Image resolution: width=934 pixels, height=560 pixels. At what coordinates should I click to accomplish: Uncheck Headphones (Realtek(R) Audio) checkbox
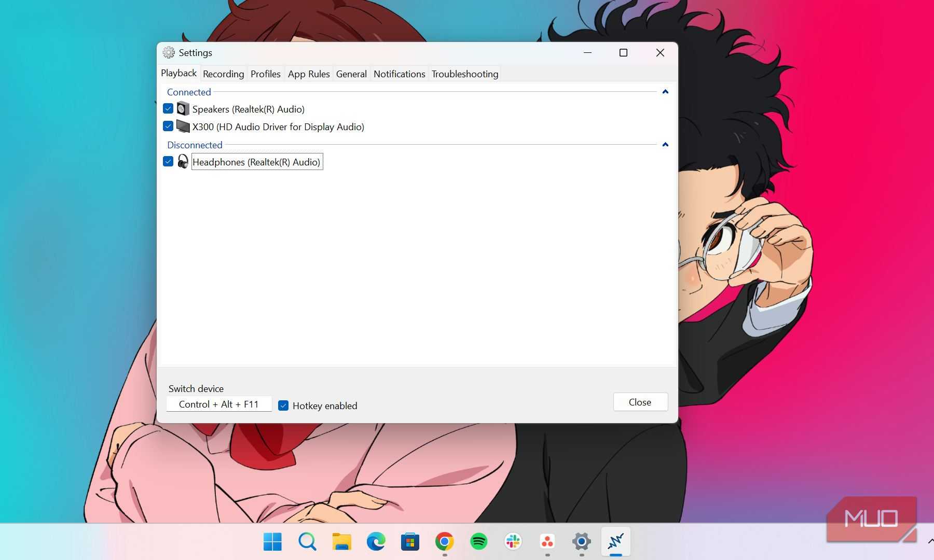pyautogui.click(x=168, y=161)
